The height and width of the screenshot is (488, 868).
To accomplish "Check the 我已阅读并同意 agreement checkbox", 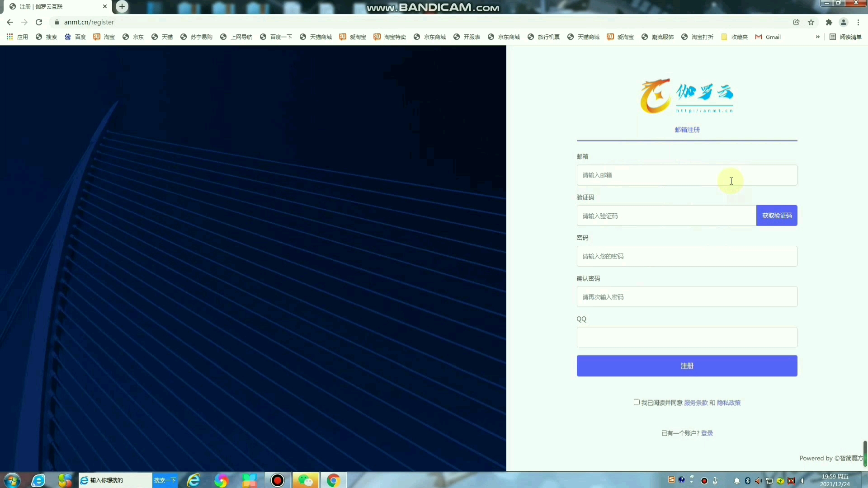I will [x=637, y=402].
